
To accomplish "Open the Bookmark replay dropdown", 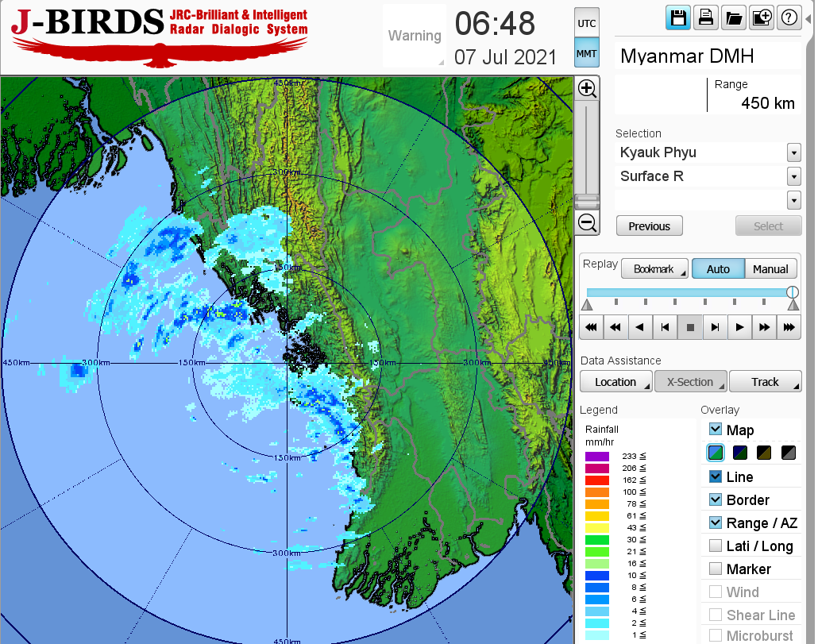I will (654, 269).
